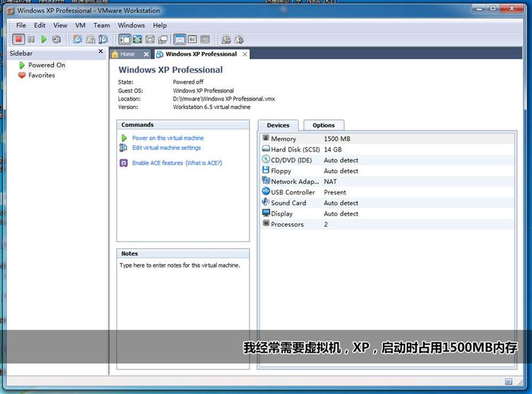This screenshot has width=532, height=394.
Task: Select the Summary view toolbar icon
Action: [x=180, y=39]
